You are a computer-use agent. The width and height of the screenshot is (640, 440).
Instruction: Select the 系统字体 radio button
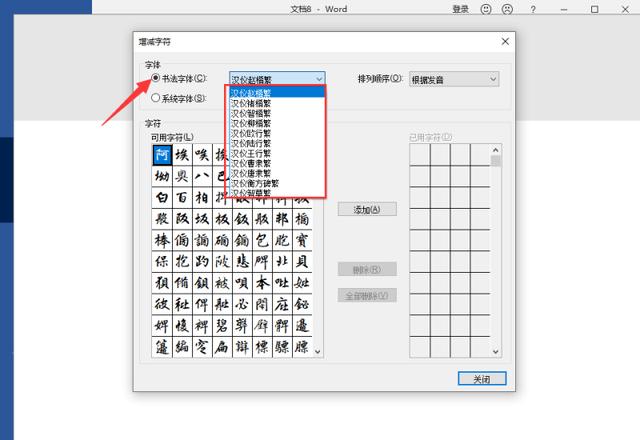point(156,98)
